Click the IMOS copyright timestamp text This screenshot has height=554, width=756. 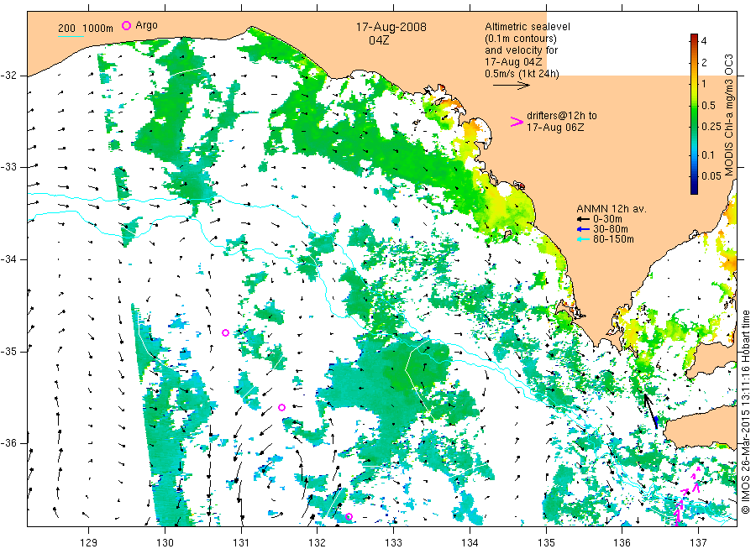tap(745, 412)
